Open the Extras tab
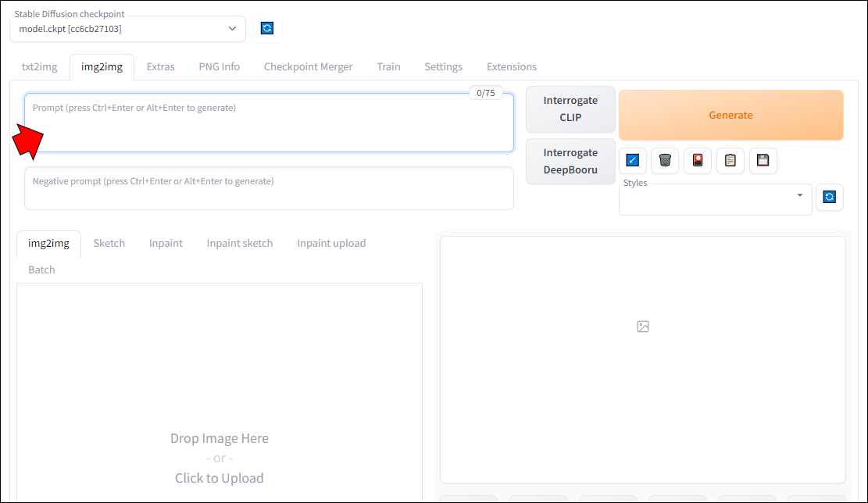 [x=160, y=66]
